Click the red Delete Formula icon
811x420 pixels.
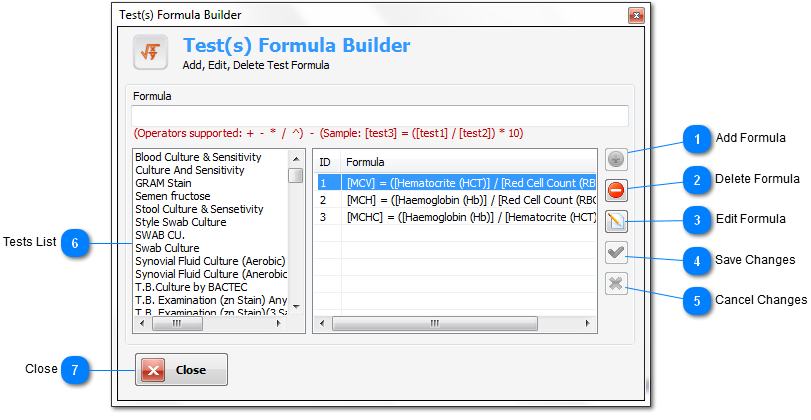616,190
